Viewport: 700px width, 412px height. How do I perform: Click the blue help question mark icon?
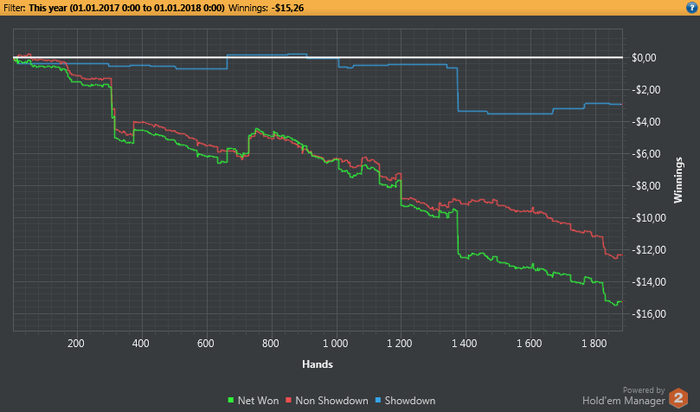pyautogui.click(x=692, y=8)
